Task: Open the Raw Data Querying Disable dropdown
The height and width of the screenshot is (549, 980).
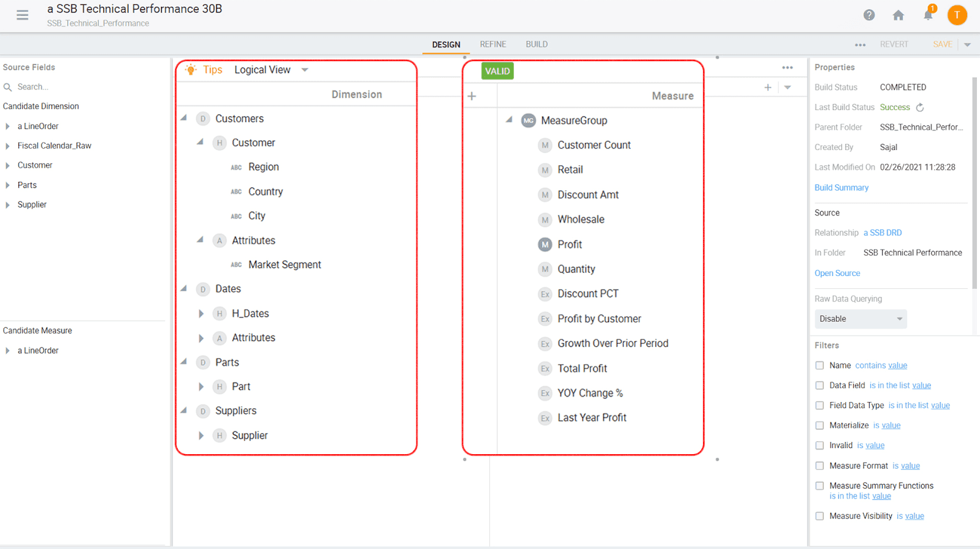Action: point(861,319)
